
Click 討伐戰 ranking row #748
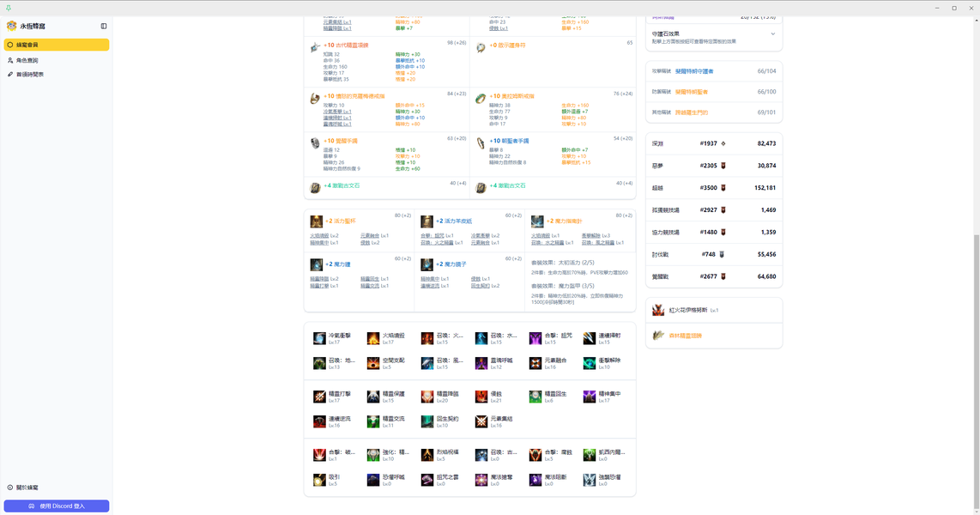point(714,254)
